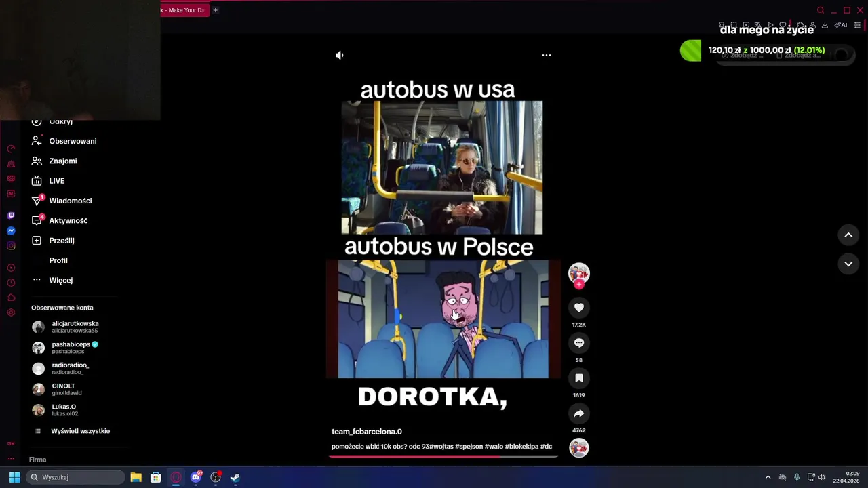Image resolution: width=868 pixels, height=488 pixels.
Task: Open History clock icon in Opera sidebar
Action: (11, 283)
